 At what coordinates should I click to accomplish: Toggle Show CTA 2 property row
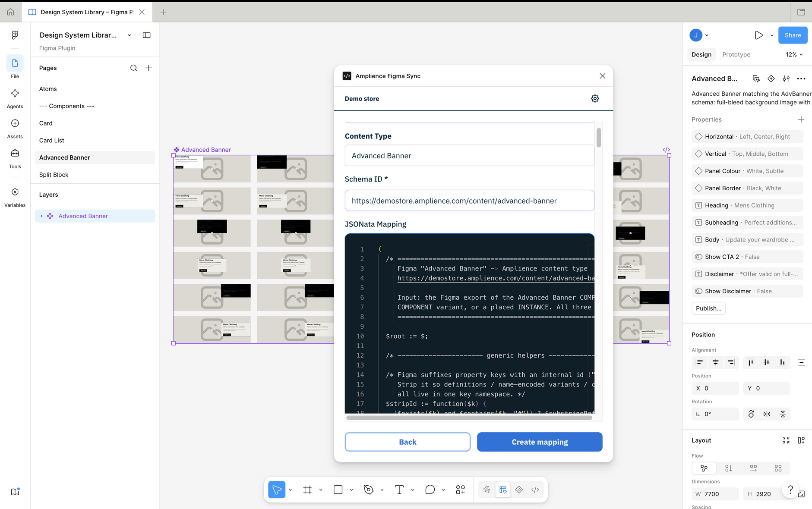tap(747, 257)
